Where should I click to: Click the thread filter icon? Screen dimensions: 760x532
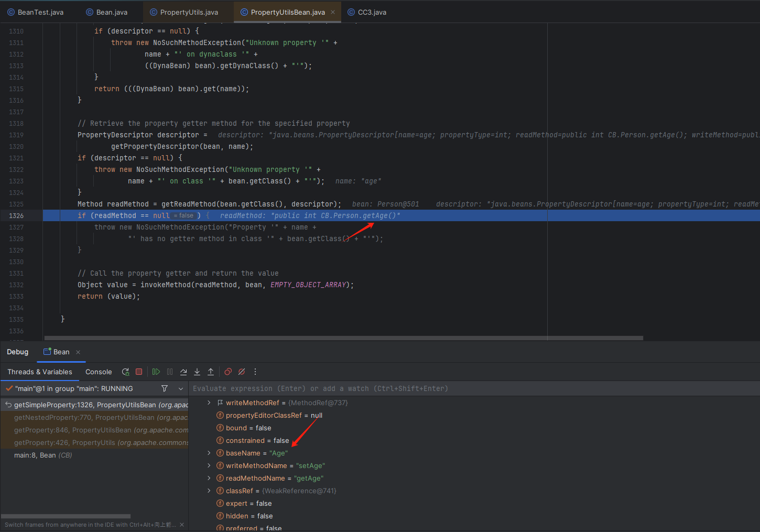[x=165, y=388]
